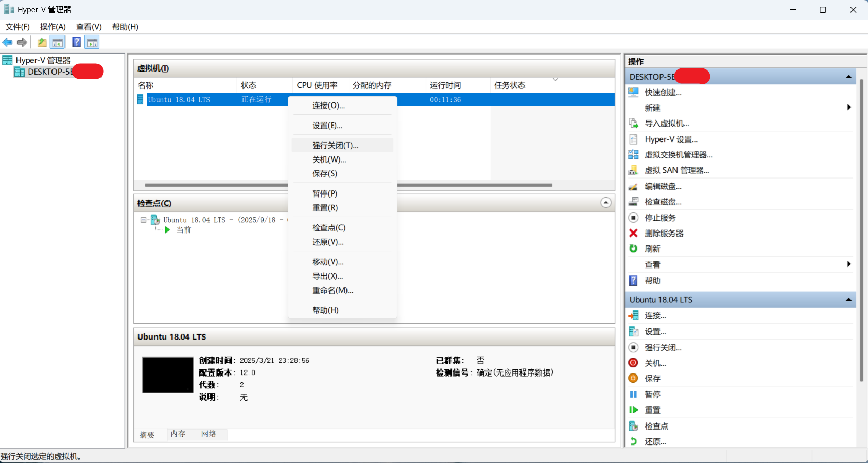The height and width of the screenshot is (463, 868).
Task: Click the actions pane vertical scrollbar
Action: pyautogui.click(x=861, y=230)
